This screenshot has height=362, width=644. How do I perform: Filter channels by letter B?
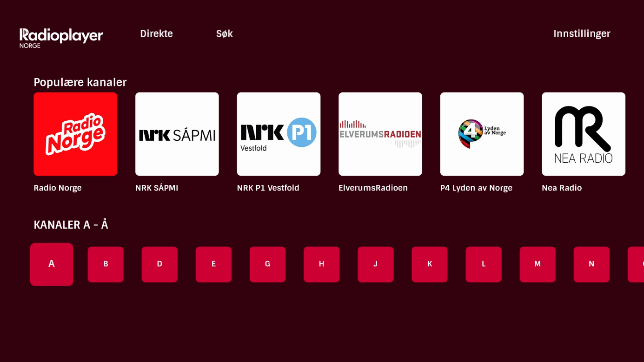tap(106, 264)
